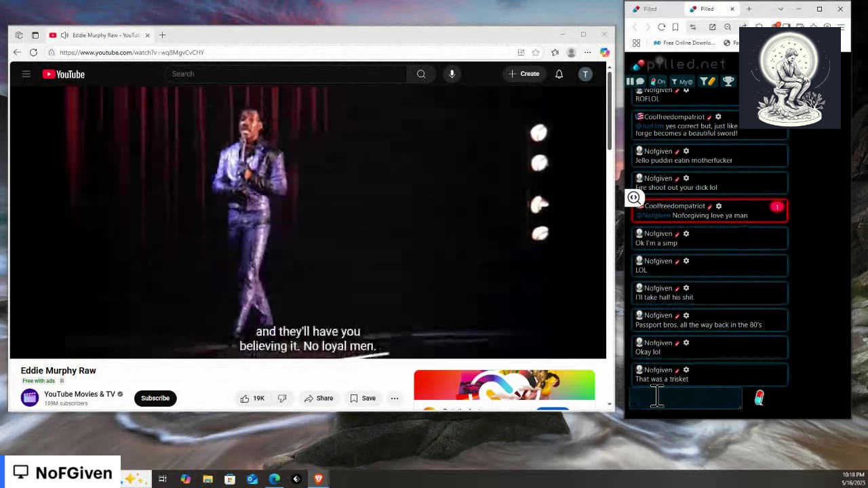Open YouTube Movies & TV channel link
This screenshot has height=488, width=868.
click(x=79, y=394)
